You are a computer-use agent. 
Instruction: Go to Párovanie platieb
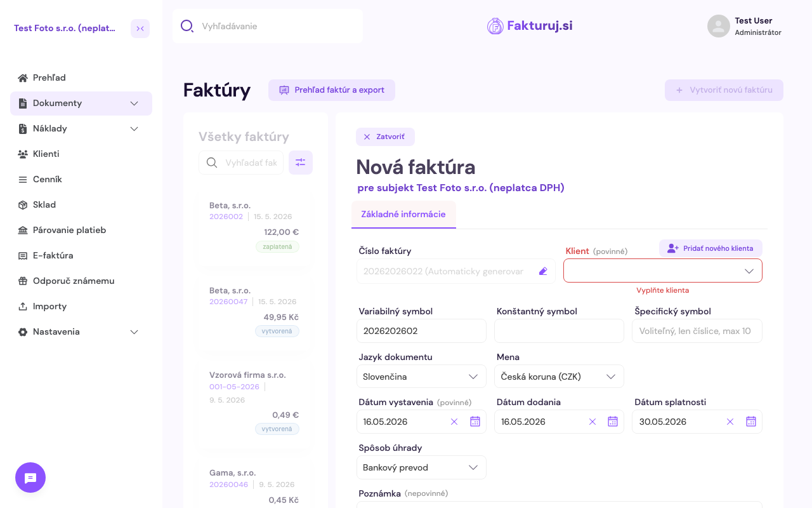[81, 231]
